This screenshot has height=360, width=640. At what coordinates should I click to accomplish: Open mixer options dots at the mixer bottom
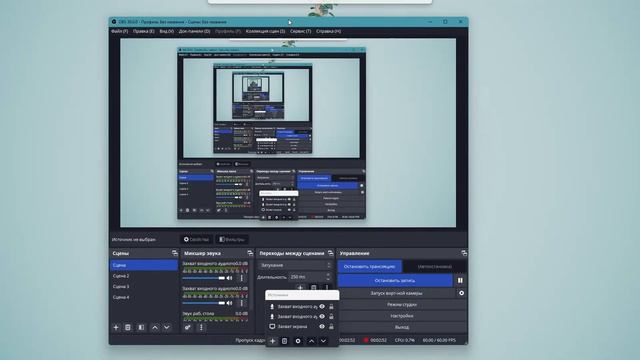[201, 327]
